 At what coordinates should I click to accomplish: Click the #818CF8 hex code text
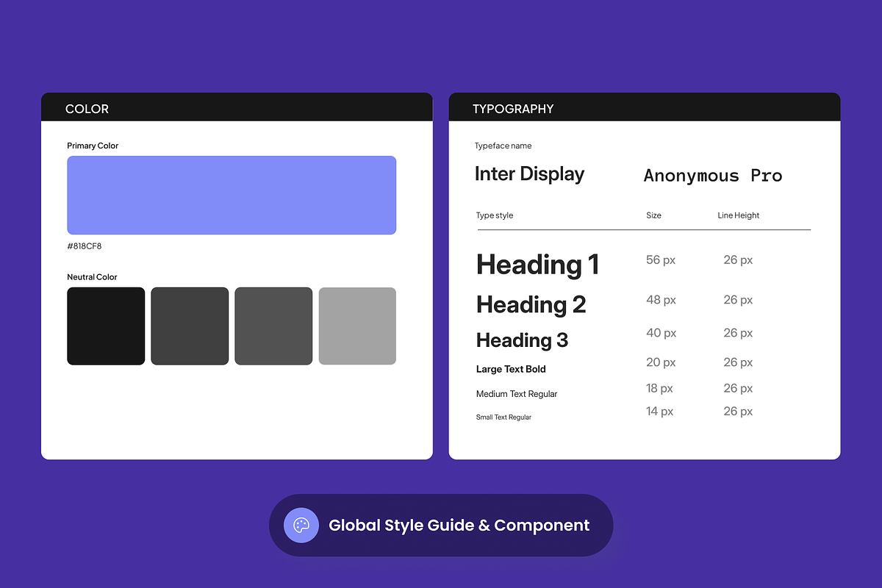85,246
